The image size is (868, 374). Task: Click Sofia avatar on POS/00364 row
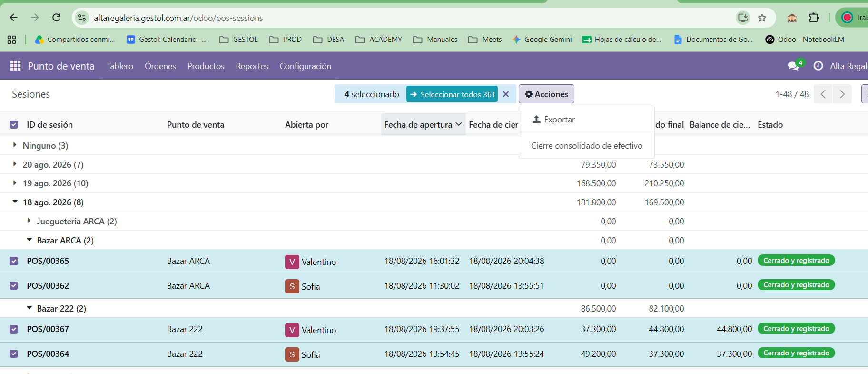292,354
